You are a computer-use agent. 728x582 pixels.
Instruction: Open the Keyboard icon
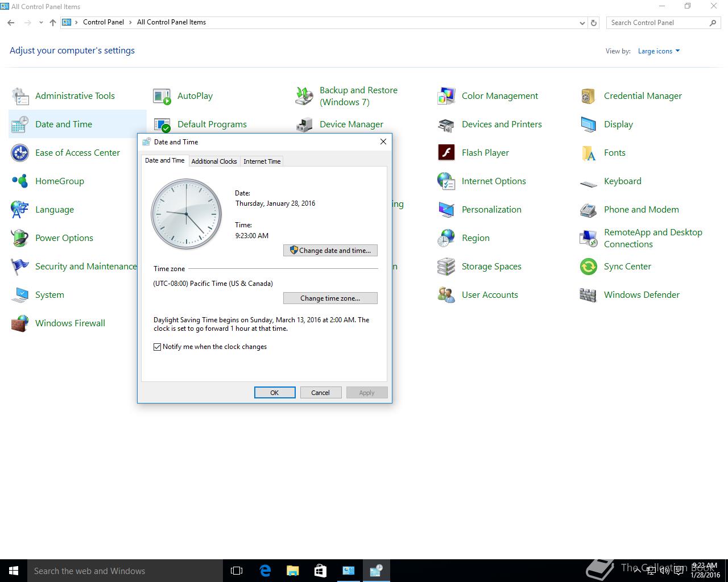[589, 183]
